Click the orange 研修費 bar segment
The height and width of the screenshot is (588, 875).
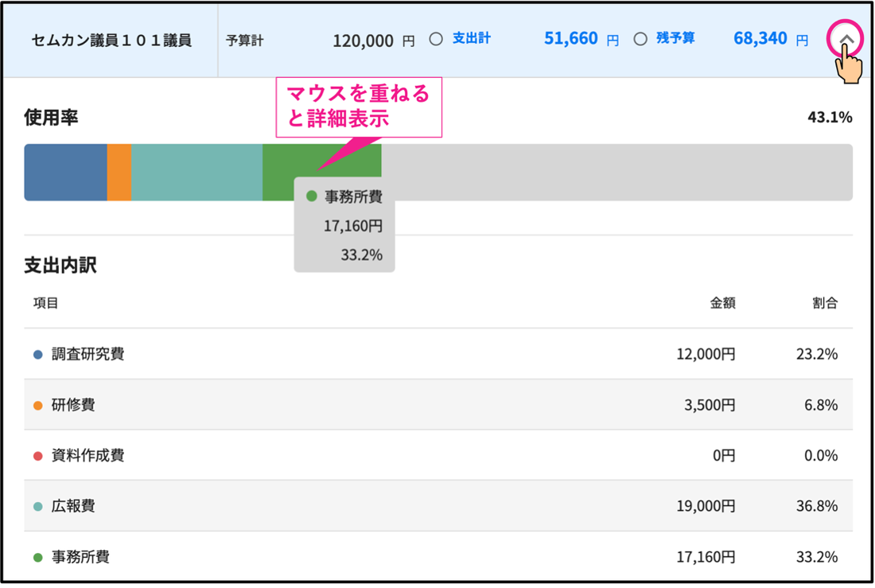click(119, 172)
